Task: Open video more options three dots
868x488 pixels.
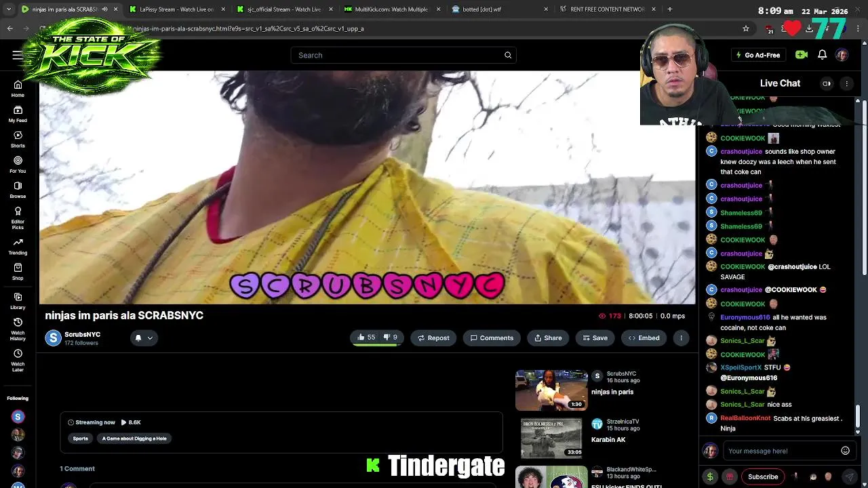Action: (681, 338)
